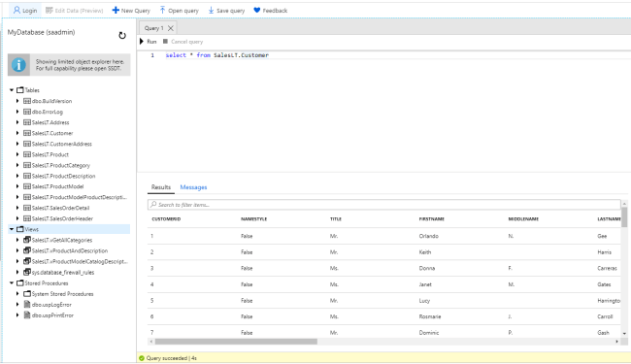Refresh the object explorer
Image resolution: width=631 pixels, height=364 pixels.
(x=122, y=35)
